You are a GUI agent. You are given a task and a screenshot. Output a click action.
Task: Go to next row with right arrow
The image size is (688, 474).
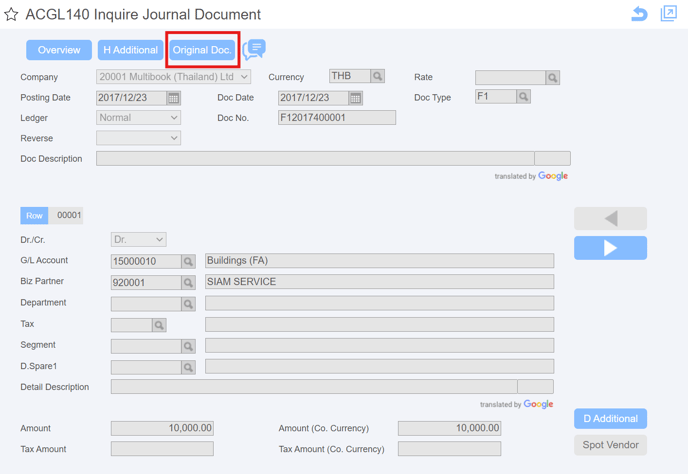pyautogui.click(x=610, y=248)
